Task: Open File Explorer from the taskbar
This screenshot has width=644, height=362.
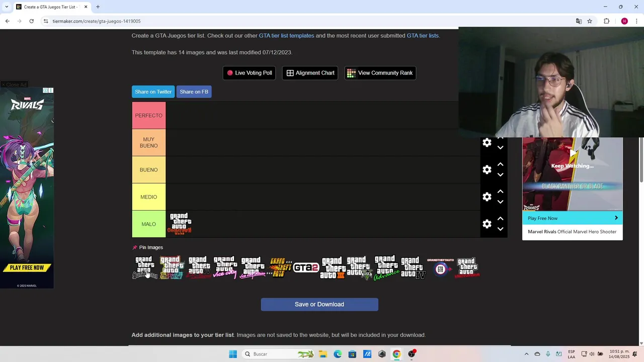Action: coord(323,354)
